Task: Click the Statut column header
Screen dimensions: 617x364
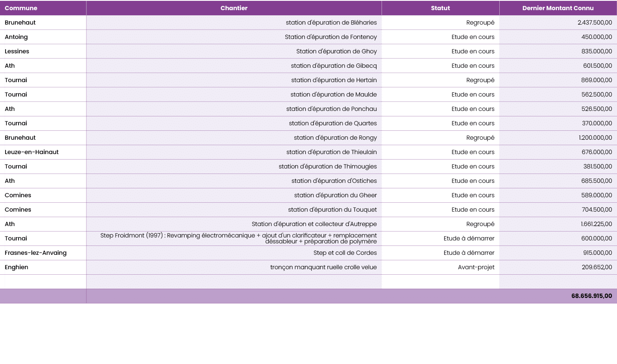Action: [440, 8]
